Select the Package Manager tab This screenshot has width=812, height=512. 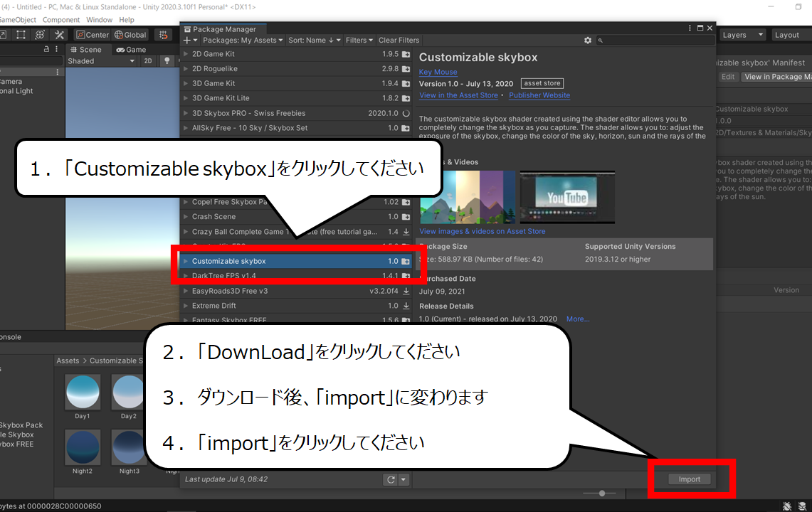point(223,29)
